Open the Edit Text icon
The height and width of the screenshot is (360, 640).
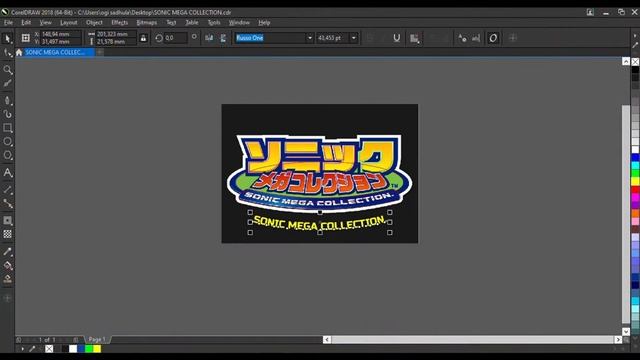(476, 38)
